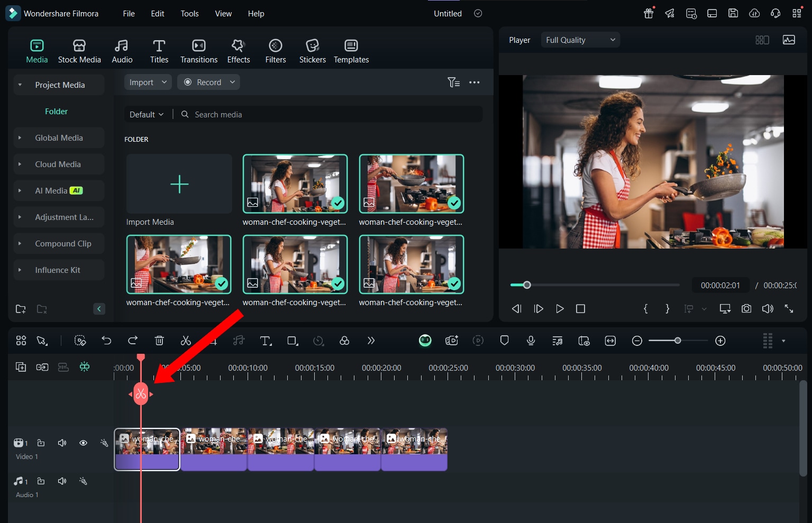Select the second clip on the timeline
812x523 pixels.
[x=214, y=449]
